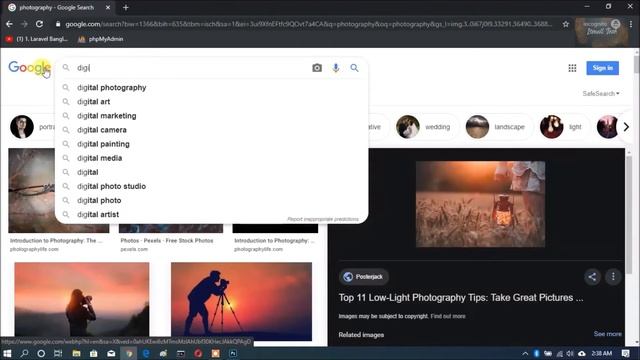The width and height of the screenshot is (640, 360).
Task: Open Task View on the taskbar
Action: pos(58,353)
